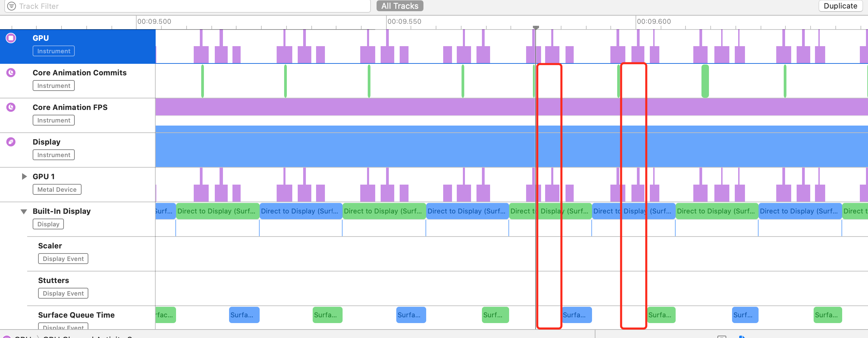Select the Built-In Display track label

(x=62, y=211)
